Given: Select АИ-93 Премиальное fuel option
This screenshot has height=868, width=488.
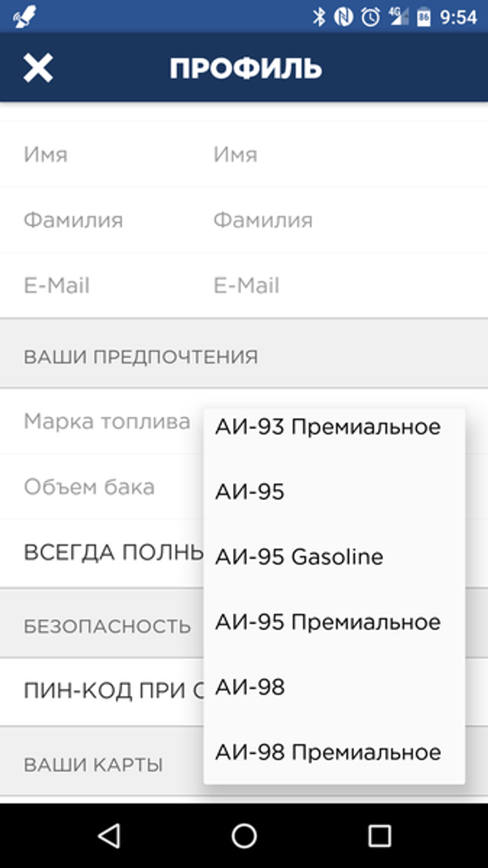Looking at the screenshot, I should (328, 427).
